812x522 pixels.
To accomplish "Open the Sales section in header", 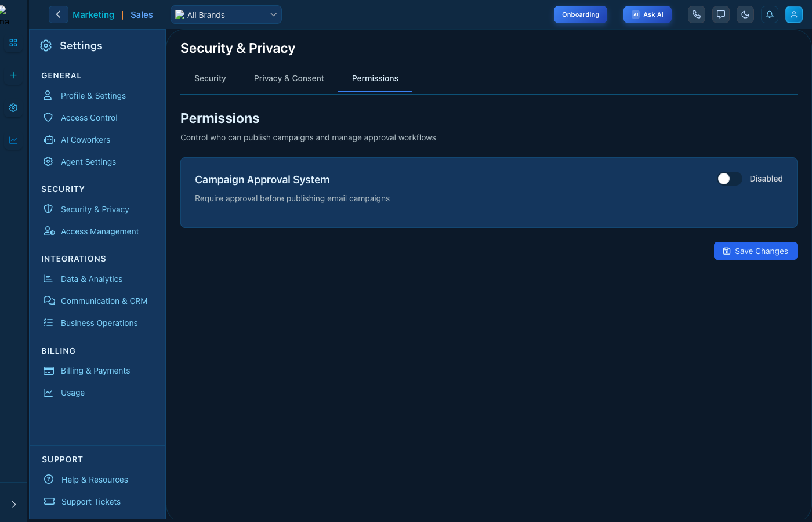I will (142, 15).
